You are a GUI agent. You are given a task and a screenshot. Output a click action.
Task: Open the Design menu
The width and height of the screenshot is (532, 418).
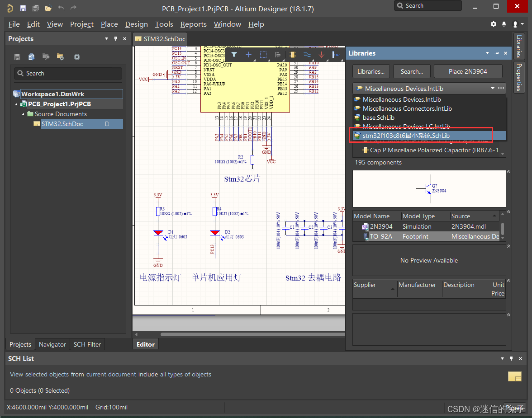click(x=136, y=24)
